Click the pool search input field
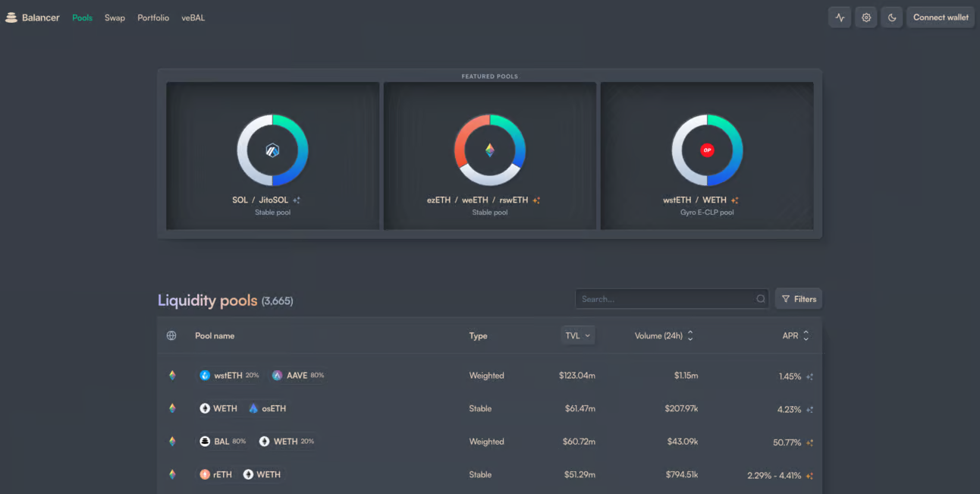This screenshot has height=494, width=980. pos(664,299)
